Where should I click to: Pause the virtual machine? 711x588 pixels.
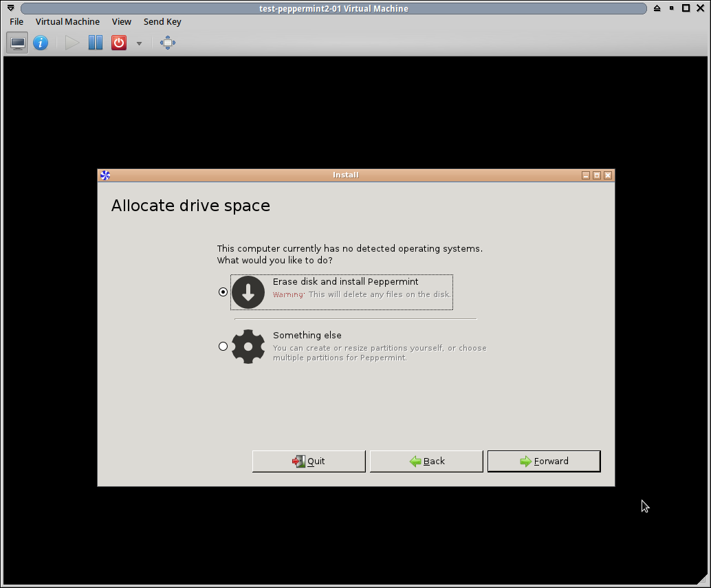[95, 43]
